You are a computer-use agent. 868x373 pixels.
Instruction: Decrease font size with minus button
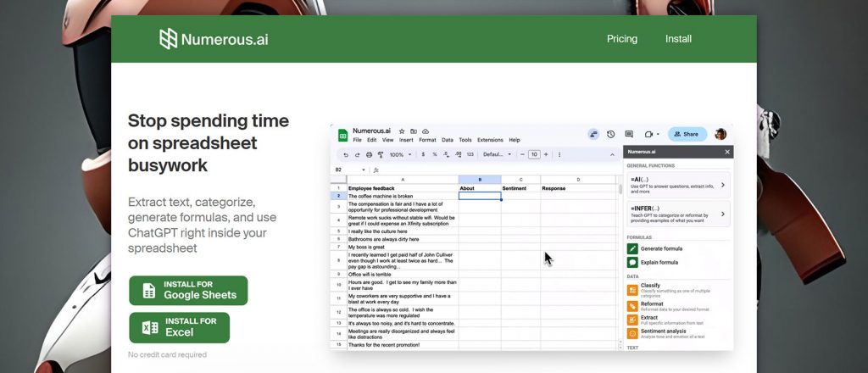[x=522, y=155]
